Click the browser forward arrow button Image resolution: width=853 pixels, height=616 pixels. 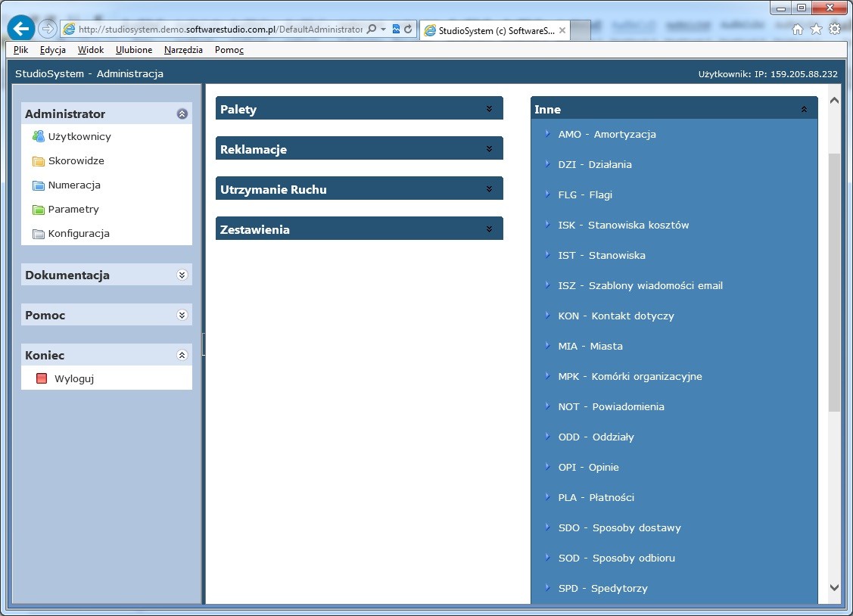coord(48,29)
